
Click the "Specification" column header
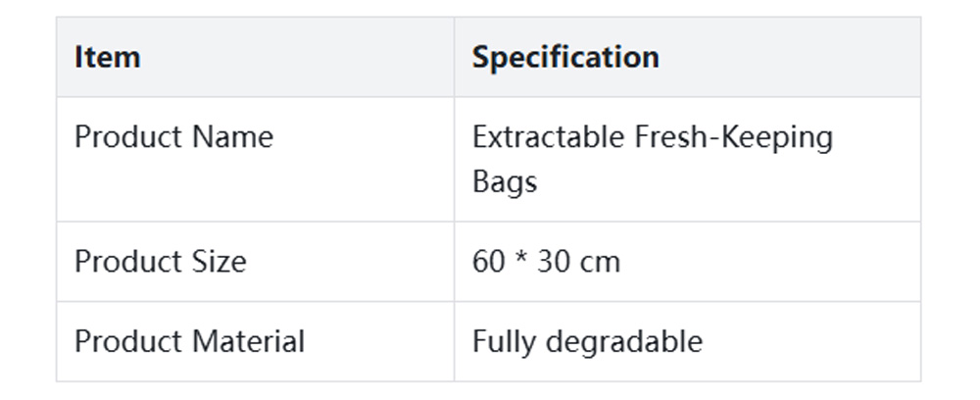coord(565,57)
